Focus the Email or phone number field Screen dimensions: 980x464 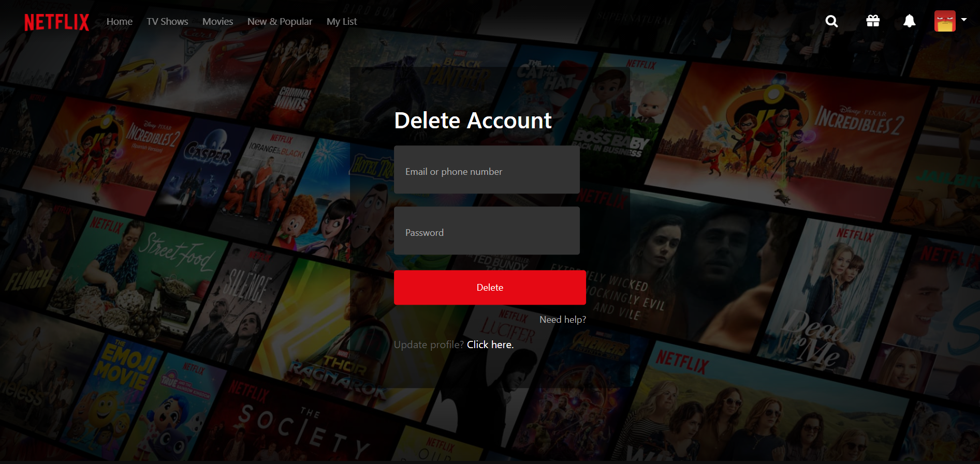point(487,170)
